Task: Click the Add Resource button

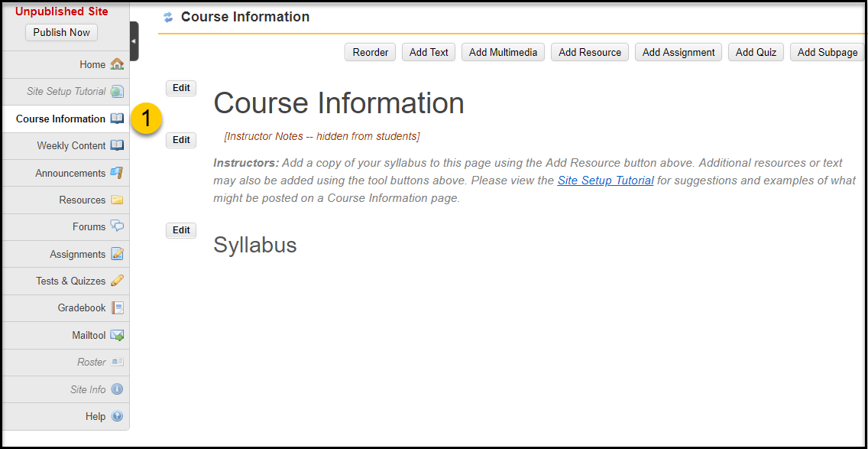Action: click(x=590, y=52)
